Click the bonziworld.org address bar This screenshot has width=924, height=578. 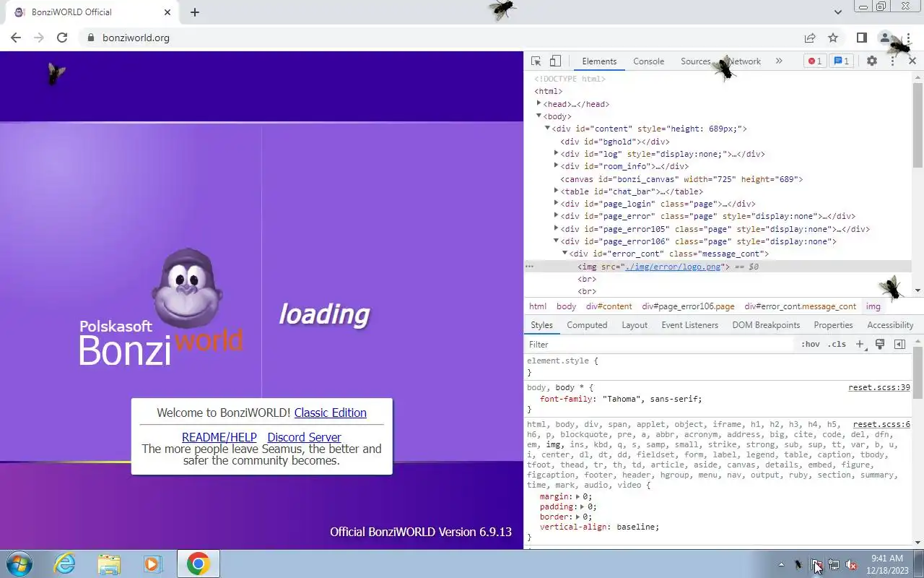(x=440, y=38)
